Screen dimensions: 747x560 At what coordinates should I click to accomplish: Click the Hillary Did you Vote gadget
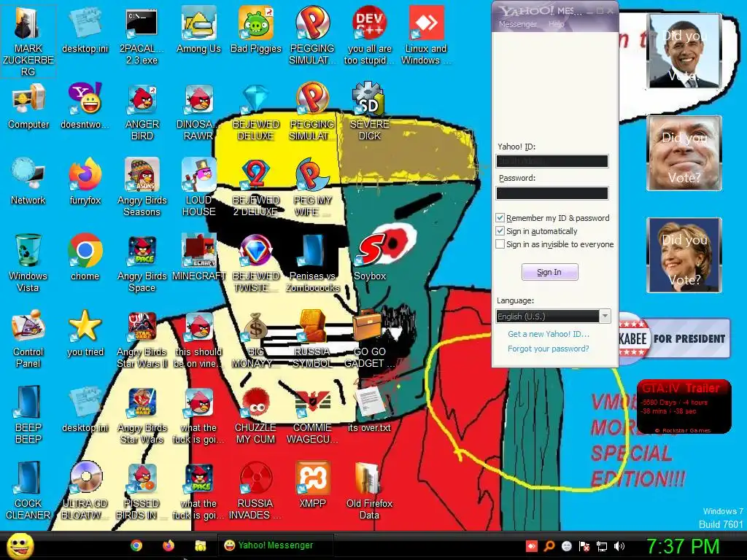tap(684, 255)
